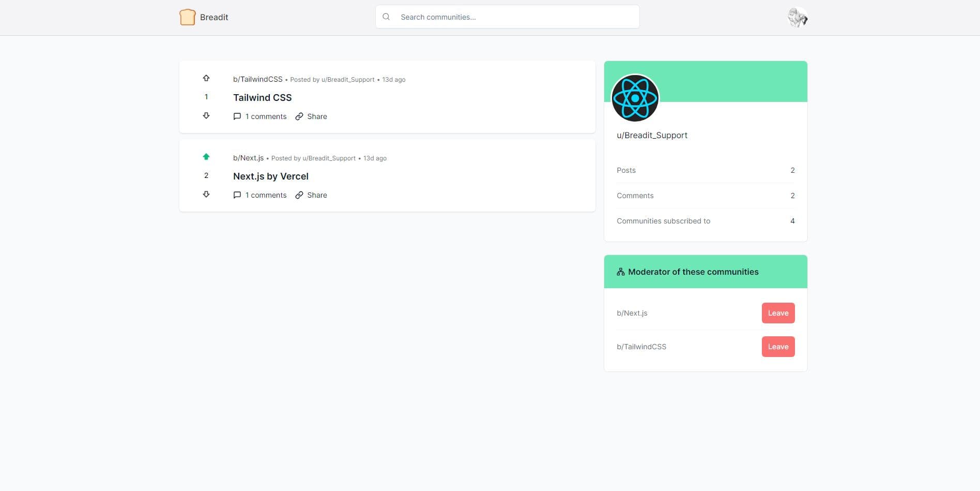Click the comment bubble icon on Tailwind CSS post
Image resolution: width=980 pixels, height=491 pixels.
237,116
